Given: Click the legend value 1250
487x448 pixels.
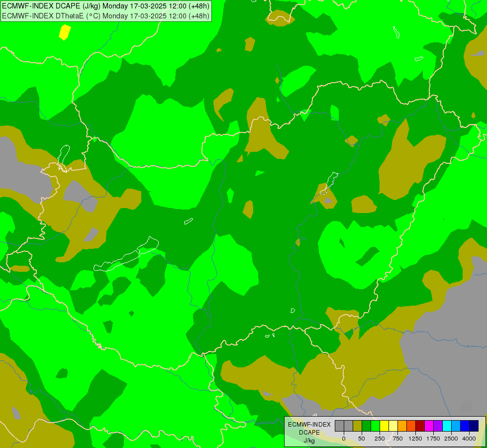Looking at the screenshot, I should click(415, 439).
